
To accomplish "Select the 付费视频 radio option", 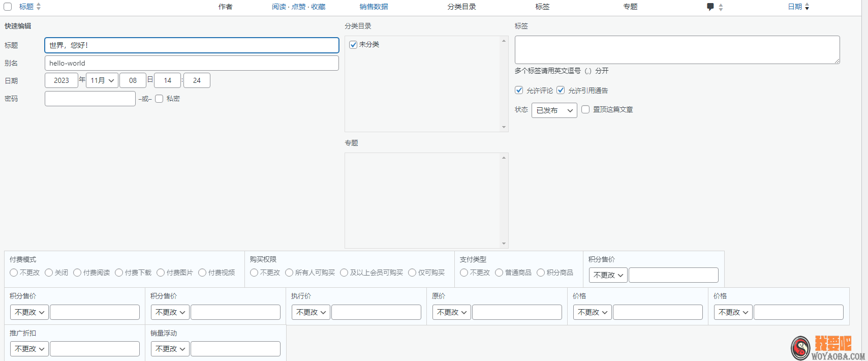I will tap(202, 273).
